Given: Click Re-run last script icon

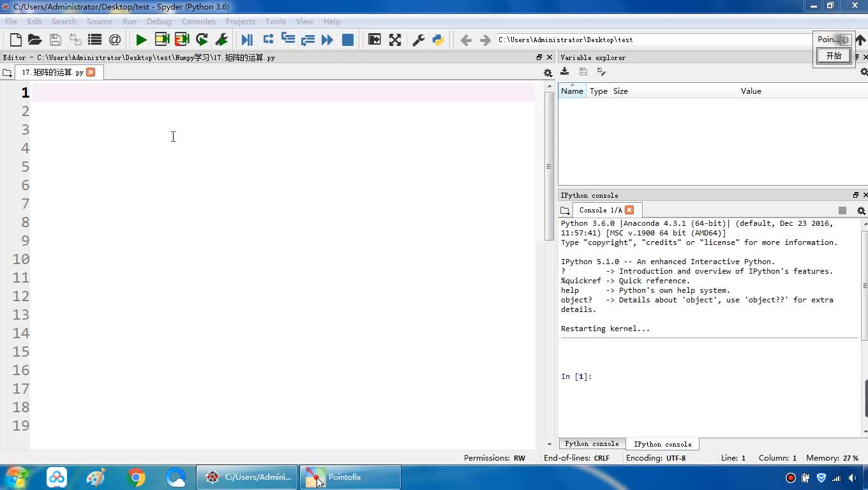Looking at the screenshot, I should 202,40.
